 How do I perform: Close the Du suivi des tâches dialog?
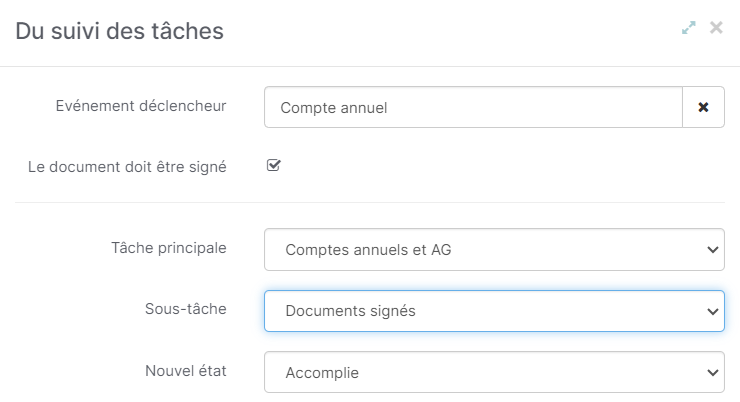coord(716,28)
